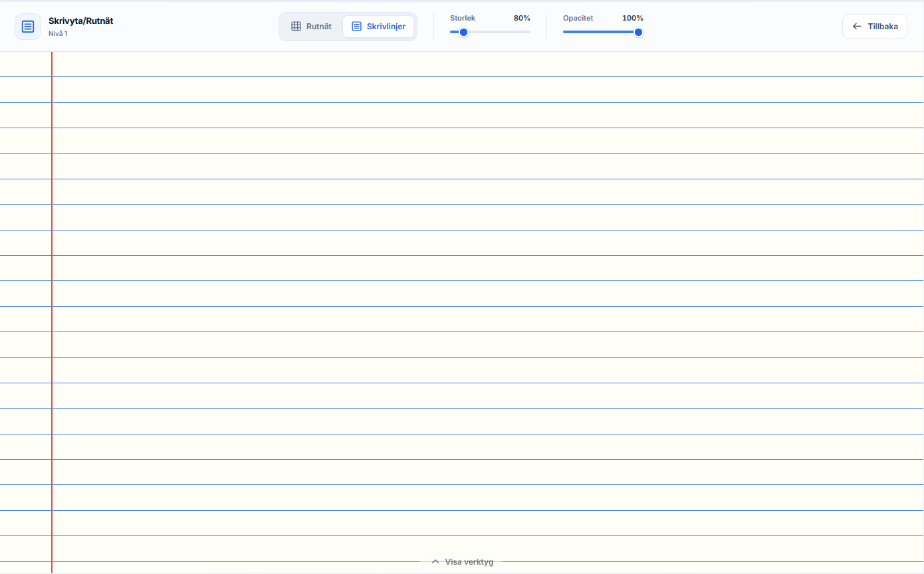Show the tools via the Visa verktyg text
The image size is (924, 574).
pyautogui.click(x=469, y=562)
